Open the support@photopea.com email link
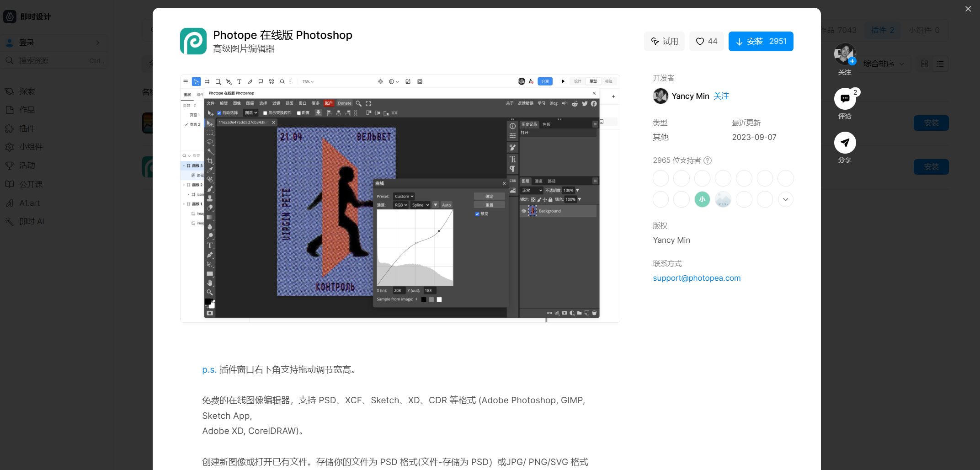 [697, 278]
